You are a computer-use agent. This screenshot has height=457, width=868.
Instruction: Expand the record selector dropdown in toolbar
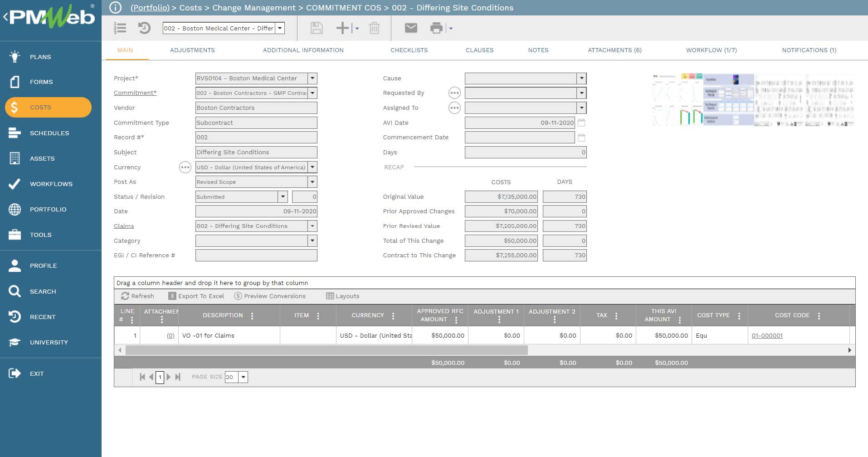click(280, 28)
